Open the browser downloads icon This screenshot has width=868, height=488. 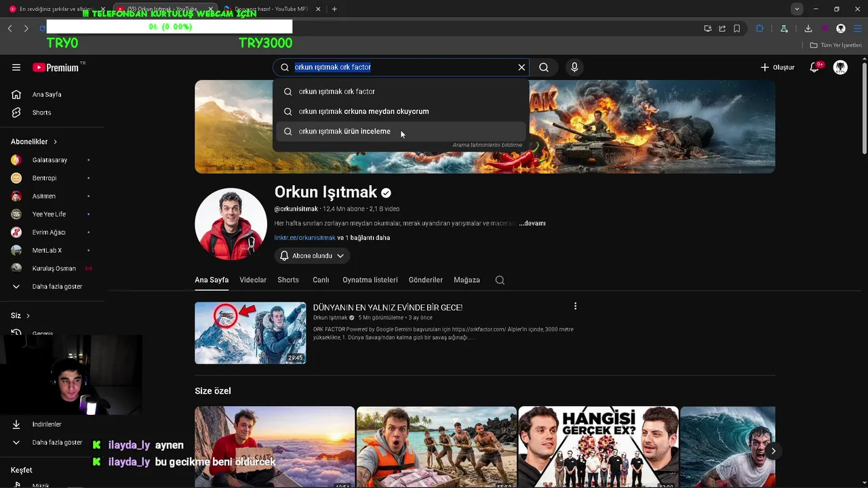(x=808, y=28)
